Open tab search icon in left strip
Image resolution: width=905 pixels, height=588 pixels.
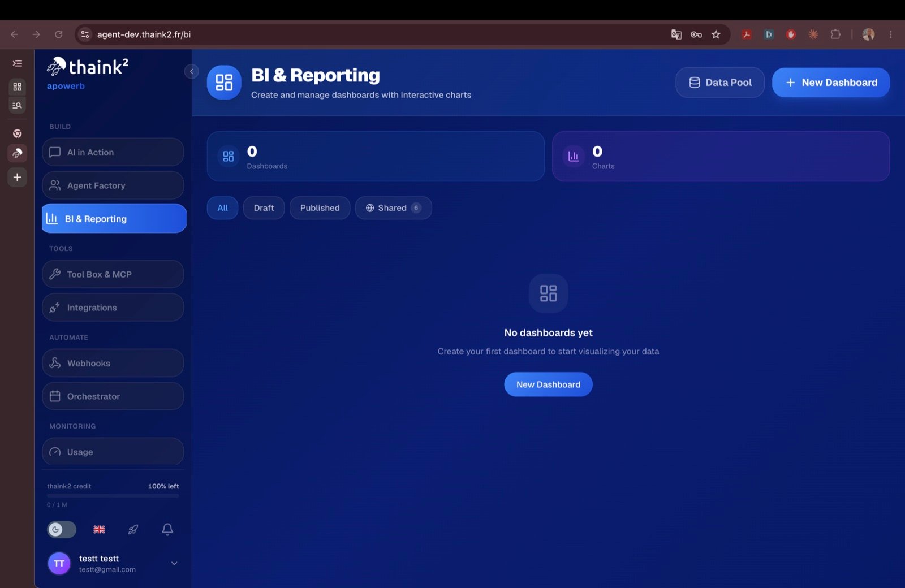(18, 105)
